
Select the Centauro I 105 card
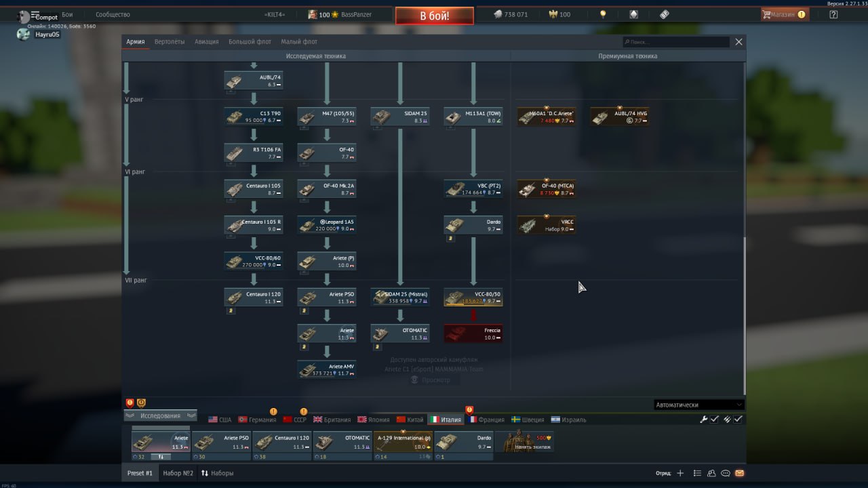tap(254, 189)
